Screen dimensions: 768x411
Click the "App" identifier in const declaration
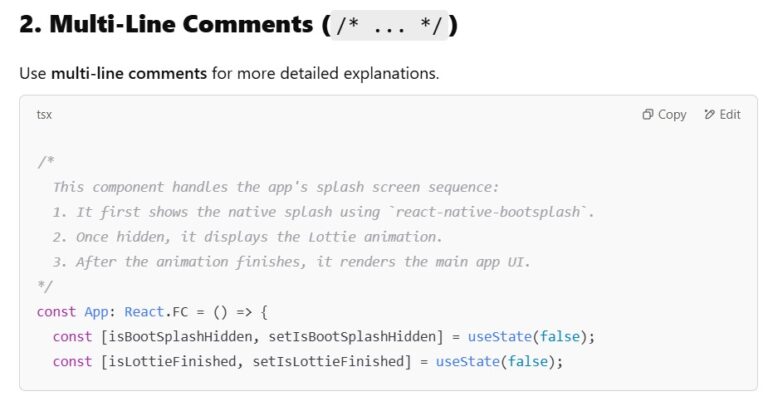point(97,312)
